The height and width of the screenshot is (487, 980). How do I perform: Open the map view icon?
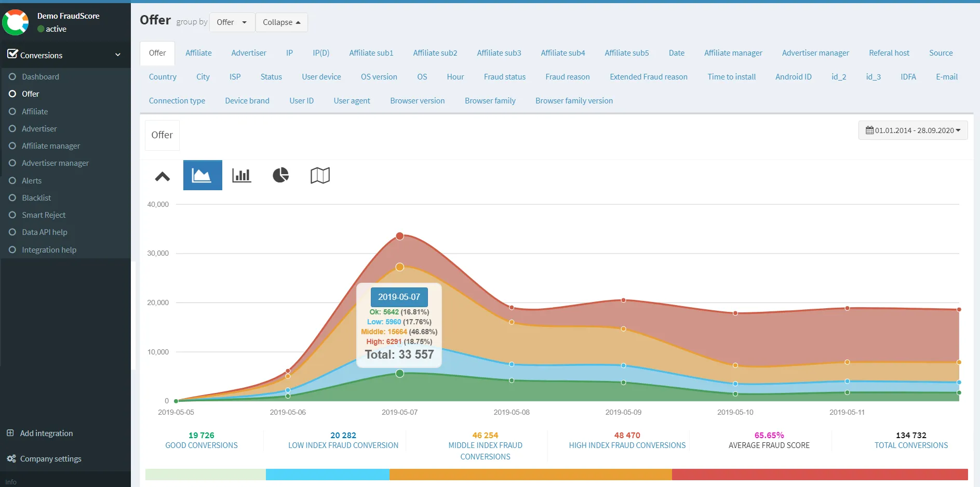[320, 175]
